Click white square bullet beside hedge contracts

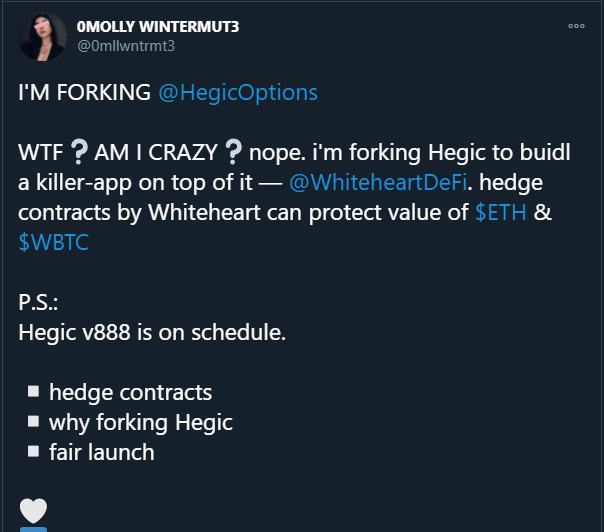pos(34,391)
